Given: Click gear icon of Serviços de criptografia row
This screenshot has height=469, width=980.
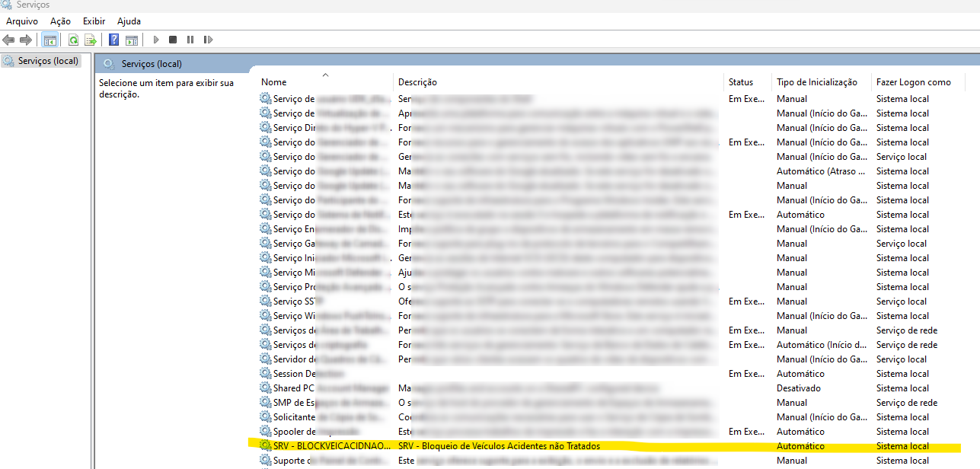Looking at the screenshot, I should tap(265, 345).
